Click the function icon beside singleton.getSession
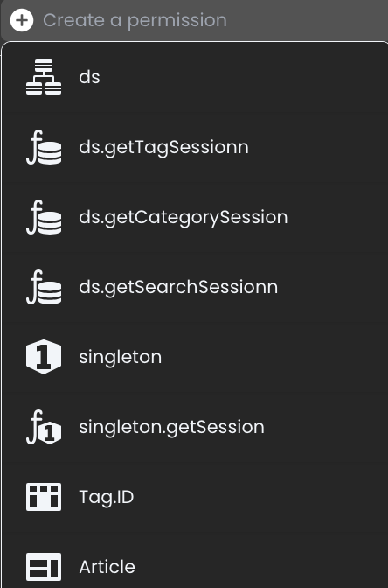Image resolution: width=388 pixels, height=588 pixels. [x=44, y=427]
